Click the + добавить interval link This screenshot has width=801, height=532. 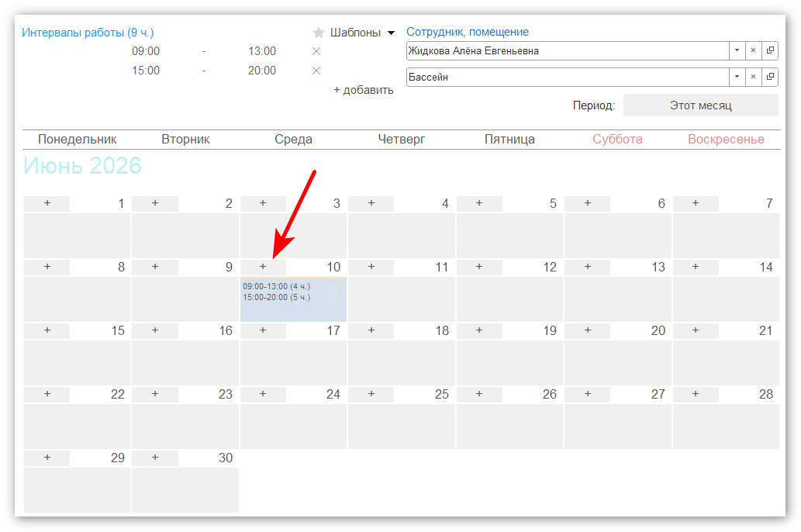[x=363, y=90]
